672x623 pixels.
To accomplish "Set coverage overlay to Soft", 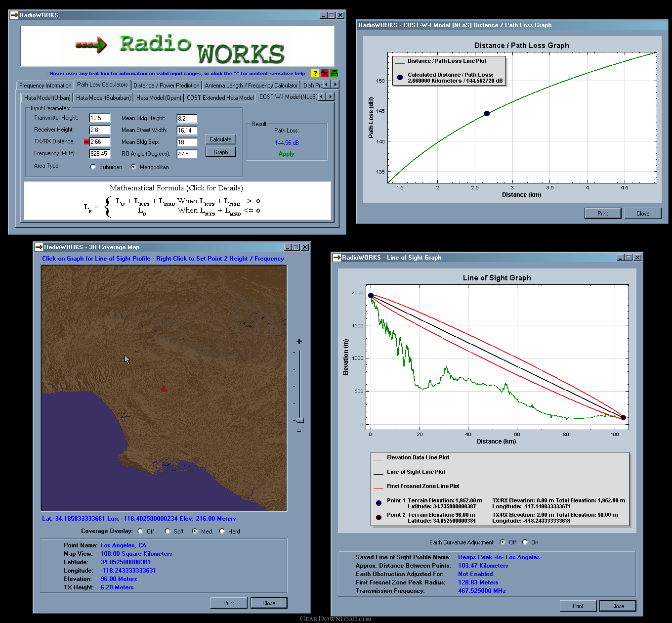I will [168, 531].
